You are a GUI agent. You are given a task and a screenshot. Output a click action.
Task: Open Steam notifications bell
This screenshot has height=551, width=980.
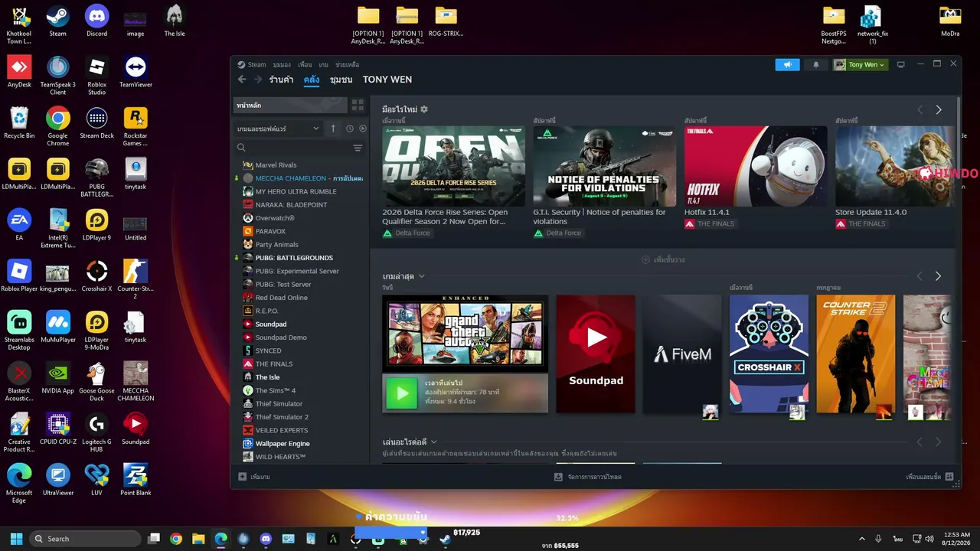(x=816, y=65)
